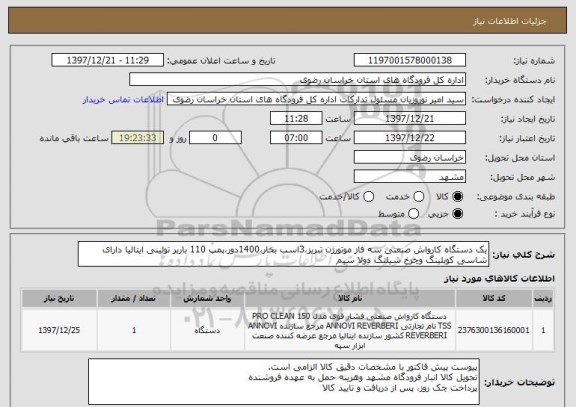Select the جزیی purchase type radio
The image size is (576, 407).
point(457,213)
